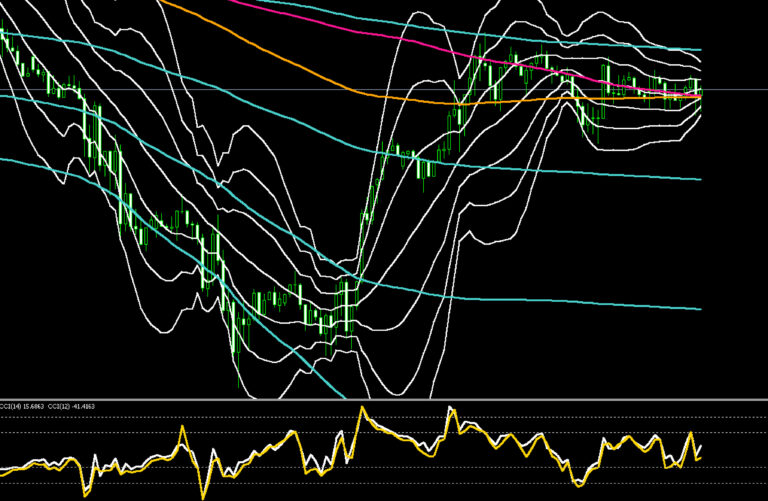Select the right end of the topmost cyan line
This screenshot has width=768, height=501.
698,49
